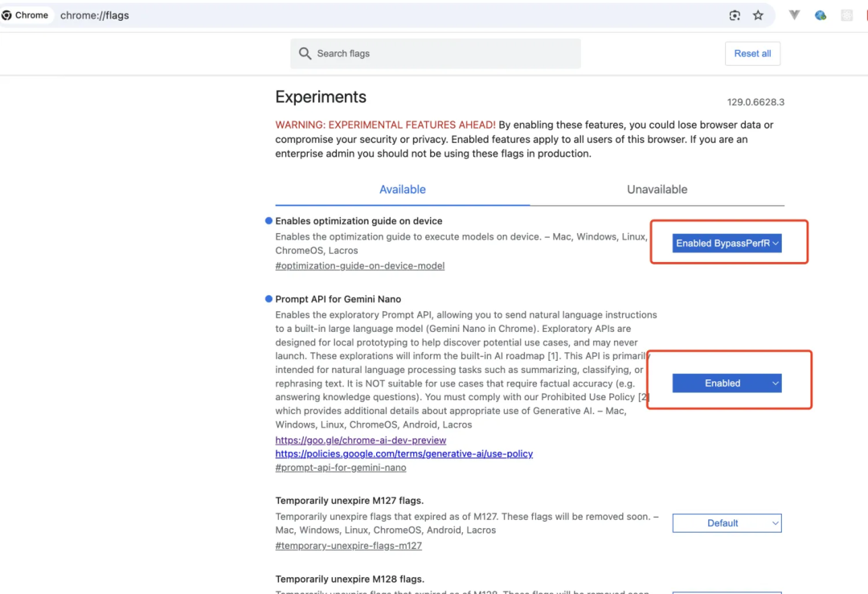Click the magnifier icon in Search flags

pos(305,54)
